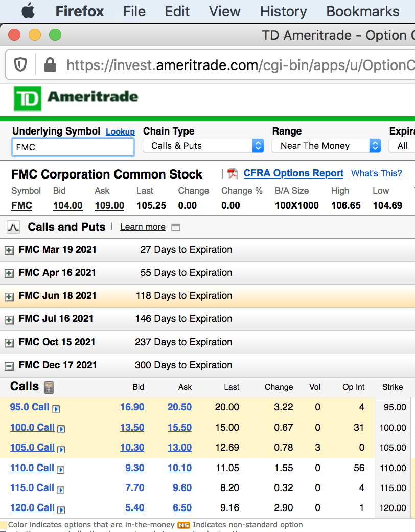The image size is (415, 532).
Task: Click the 104.00 bid price link
Action: click(68, 205)
